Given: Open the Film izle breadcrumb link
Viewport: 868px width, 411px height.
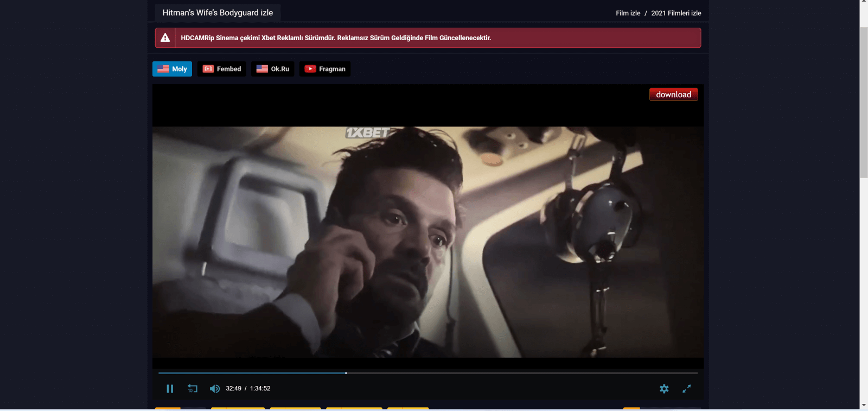Looking at the screenshot, I should [628, 13].
